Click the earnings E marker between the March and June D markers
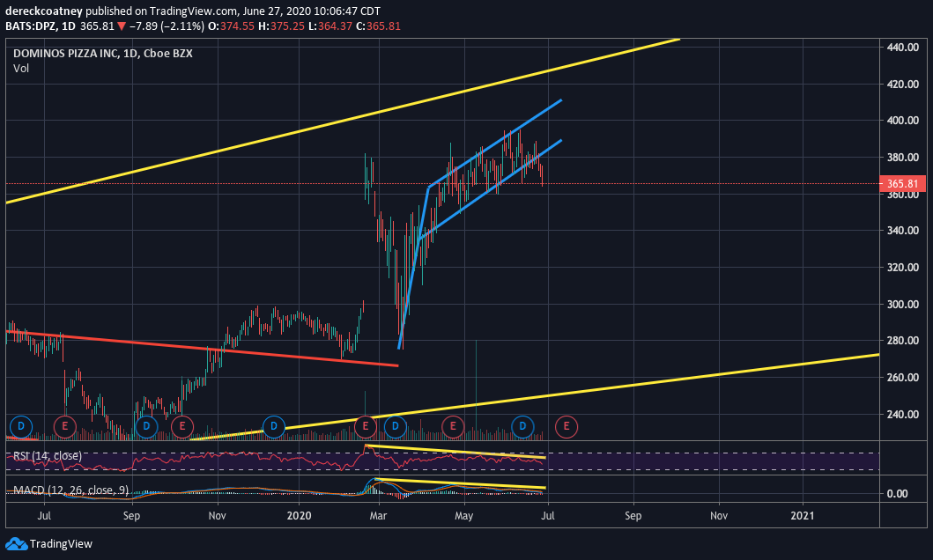Viewport: 933px width, 560px height. pyautogui.click(x=453, y=426)
